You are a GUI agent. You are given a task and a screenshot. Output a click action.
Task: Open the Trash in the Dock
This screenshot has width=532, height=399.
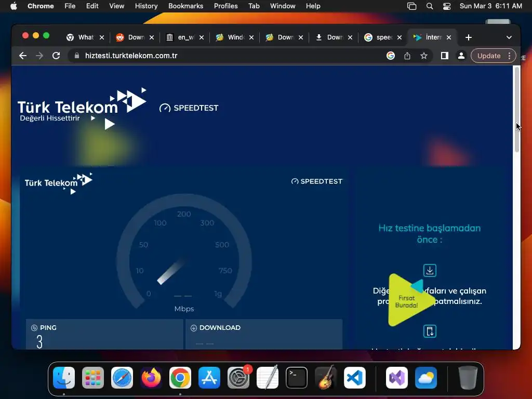[x=468, y=378]
